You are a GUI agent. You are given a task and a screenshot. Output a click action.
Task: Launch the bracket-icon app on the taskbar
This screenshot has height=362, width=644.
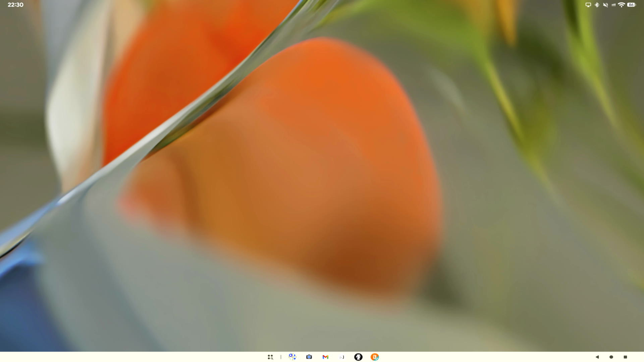pos(342,357)
